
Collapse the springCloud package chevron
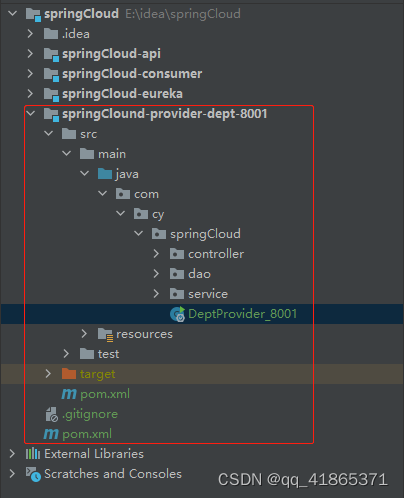(139, 234)
